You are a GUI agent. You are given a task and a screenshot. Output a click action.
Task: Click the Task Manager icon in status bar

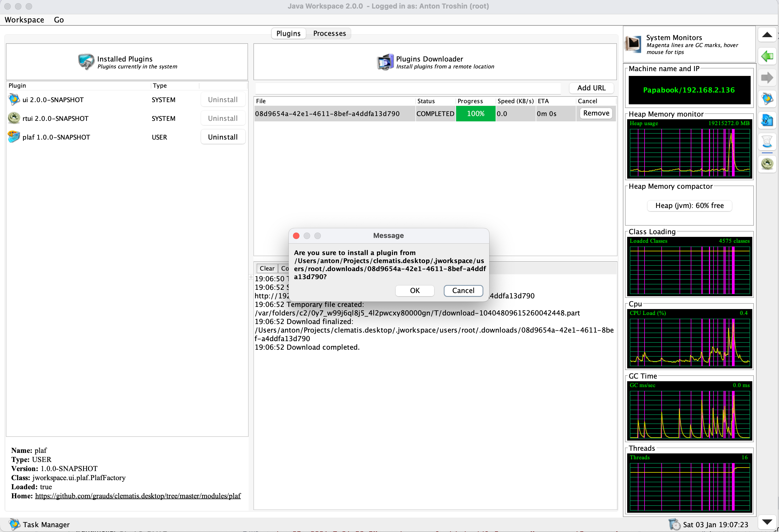(x=14, y=524)
